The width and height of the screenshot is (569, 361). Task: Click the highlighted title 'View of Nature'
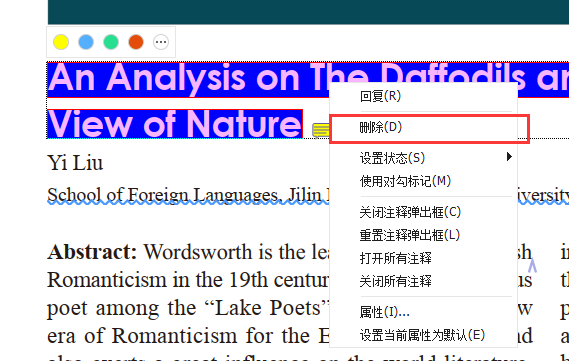[175, 124]
